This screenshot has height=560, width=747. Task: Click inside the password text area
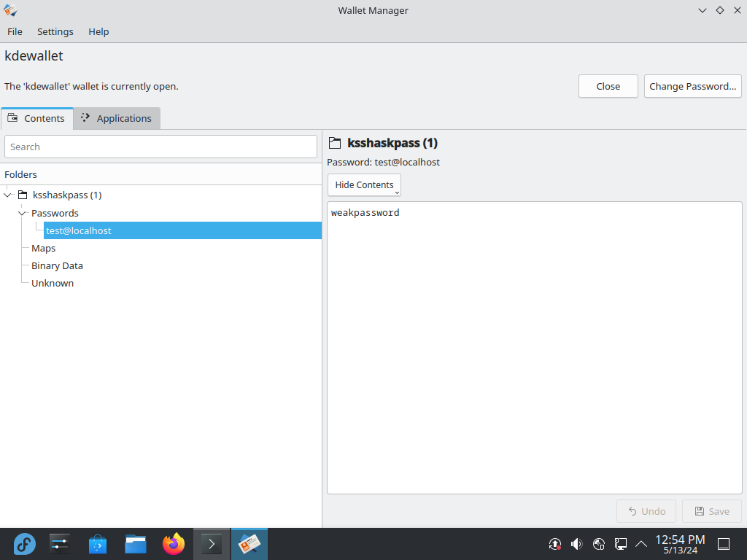click(535, 348)
